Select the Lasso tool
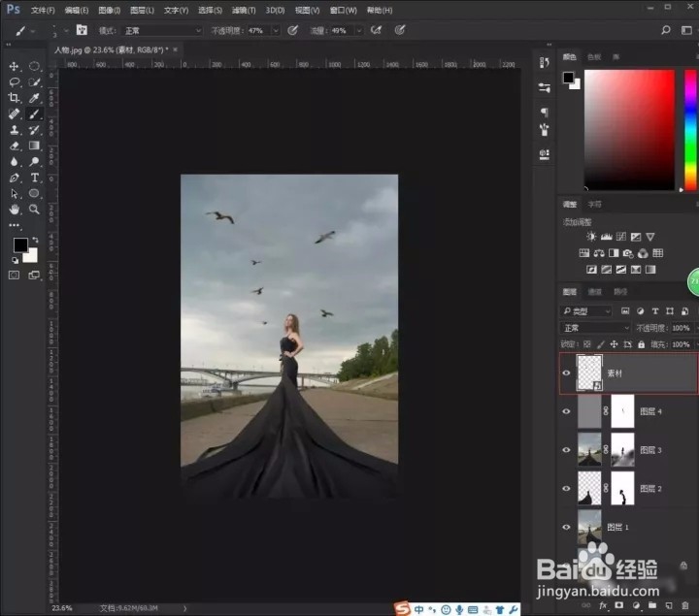The image size is (699, 616). click(x=14, y=82)
